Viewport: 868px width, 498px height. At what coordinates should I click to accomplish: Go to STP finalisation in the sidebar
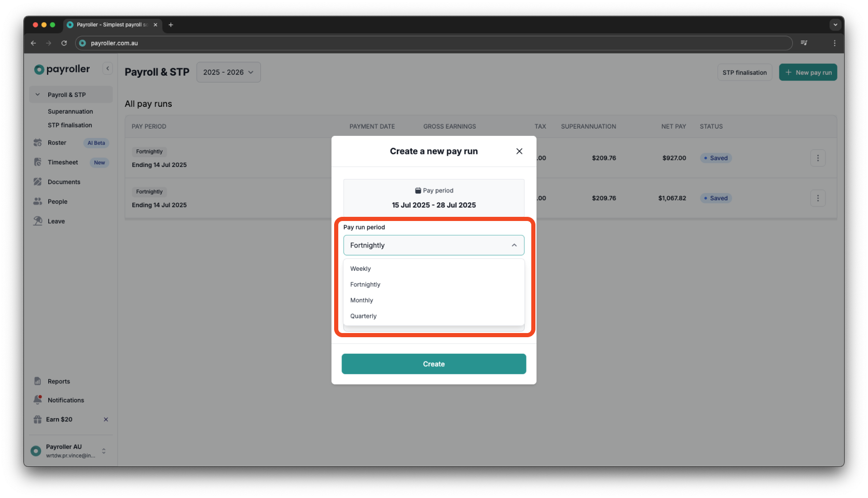coord(70,125)
